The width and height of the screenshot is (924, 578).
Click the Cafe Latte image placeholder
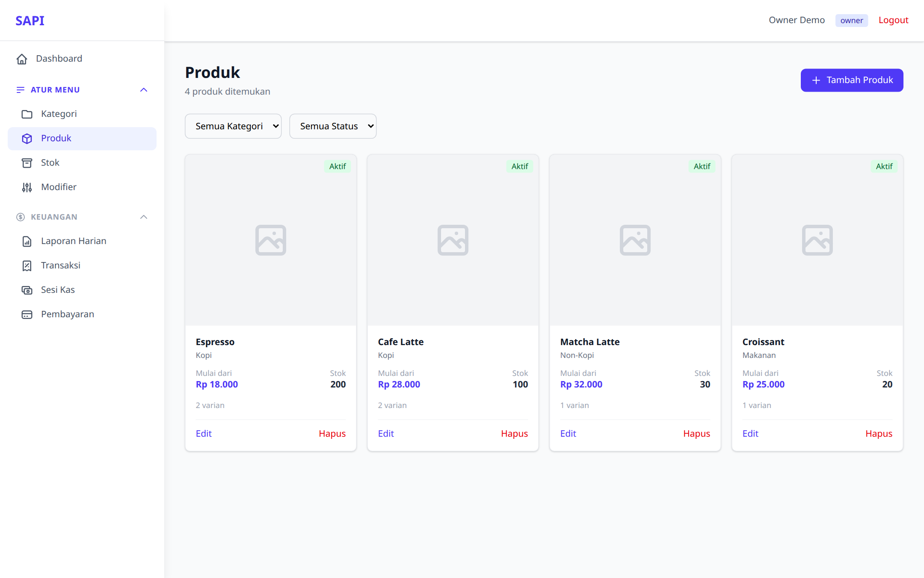click(453, 240)
